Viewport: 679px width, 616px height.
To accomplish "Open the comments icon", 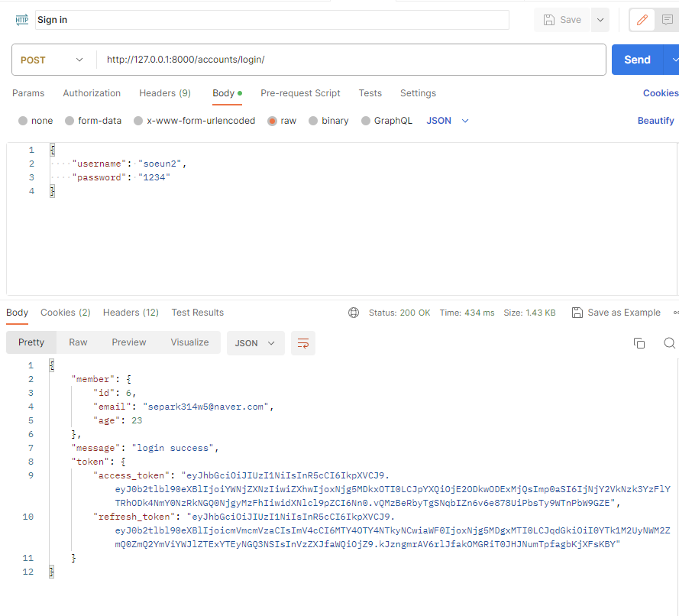I will (x=668, y=20).
